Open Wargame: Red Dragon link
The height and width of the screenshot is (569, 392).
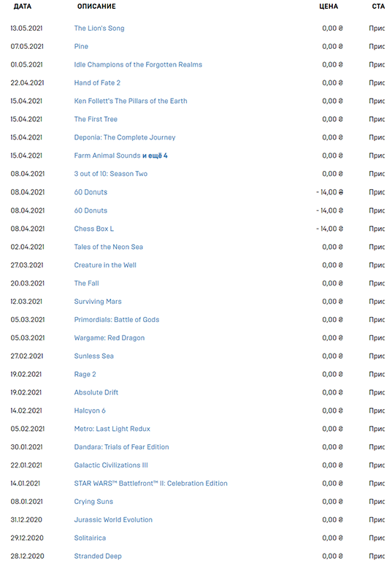[109, 338]
